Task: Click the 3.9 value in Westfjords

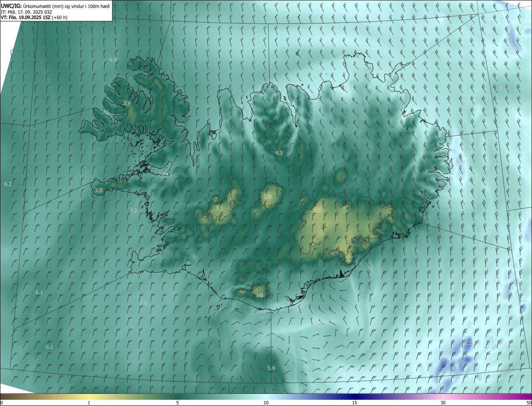Action: [127, 103]
